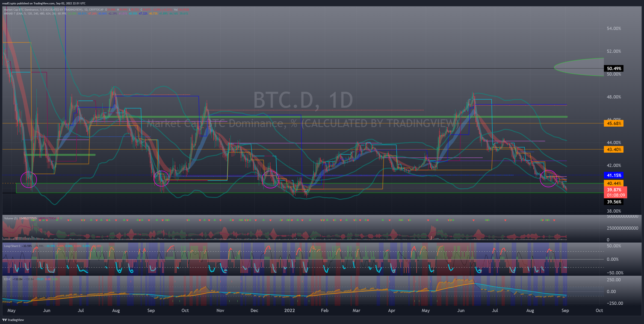Click the readCrypto published on TradingView.com header
This screenshot has height=324, width=644.
click(44, 3)
